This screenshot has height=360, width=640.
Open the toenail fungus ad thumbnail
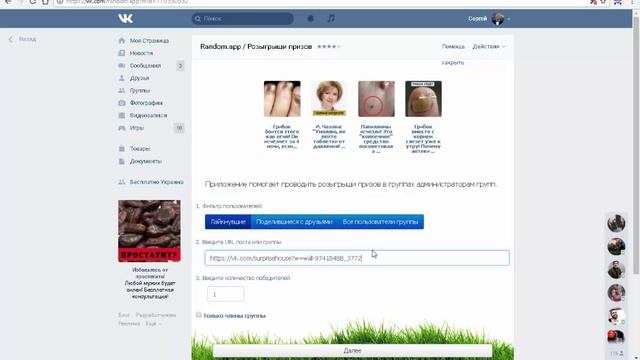(282, 99)
